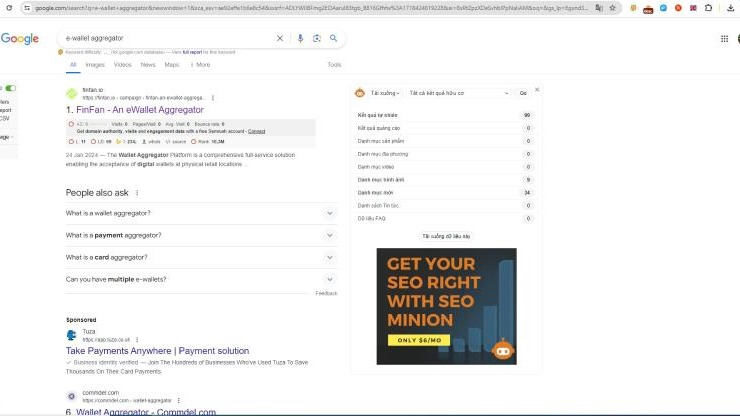The width and height of the screenshot is (740, 416).
Task: Switch to the Maps search tab
Action: [x=172, y=65]
